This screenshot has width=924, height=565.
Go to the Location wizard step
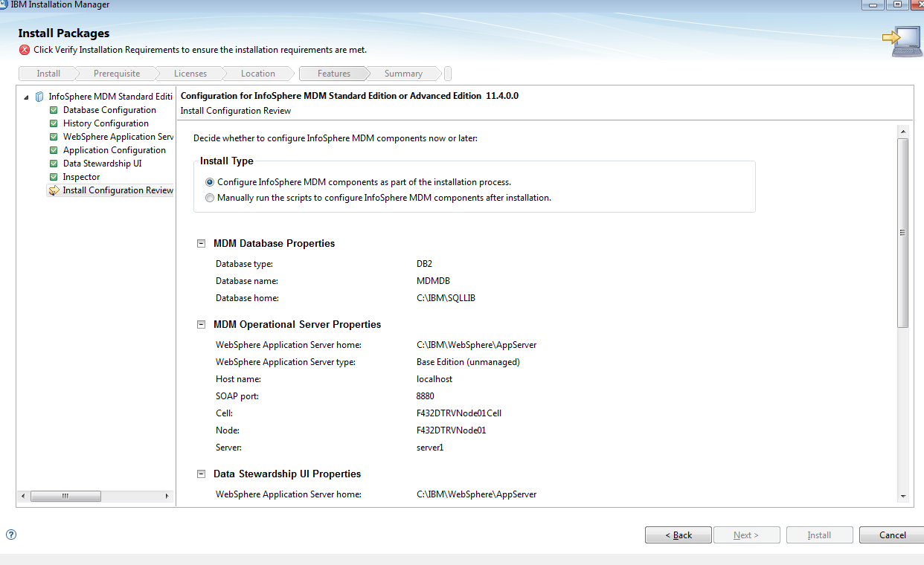pos(258,74)
